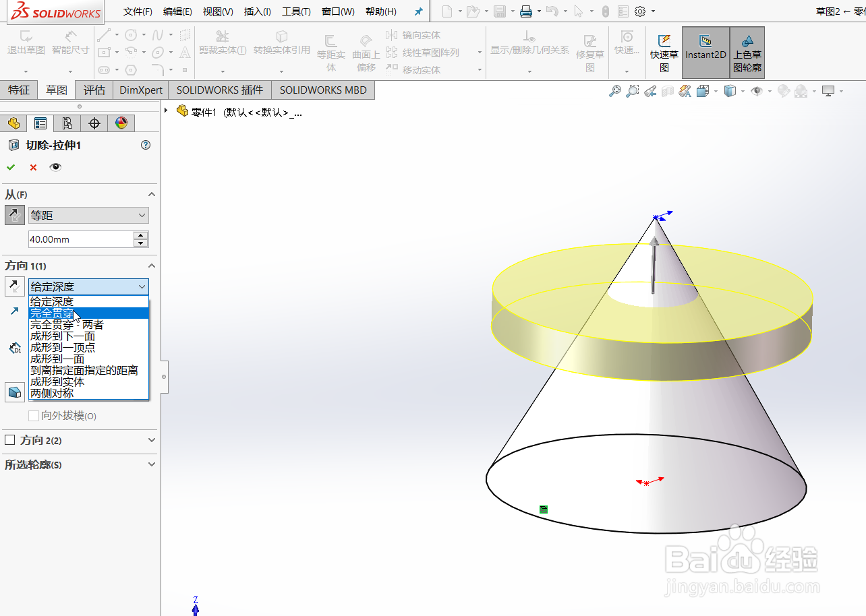Pick 两侧对称 option

88,394
